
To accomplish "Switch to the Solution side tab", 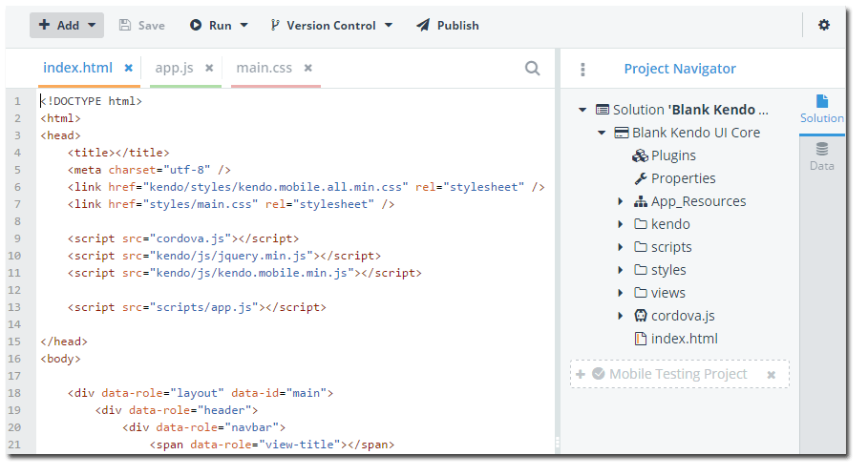I will coord(821,110).
